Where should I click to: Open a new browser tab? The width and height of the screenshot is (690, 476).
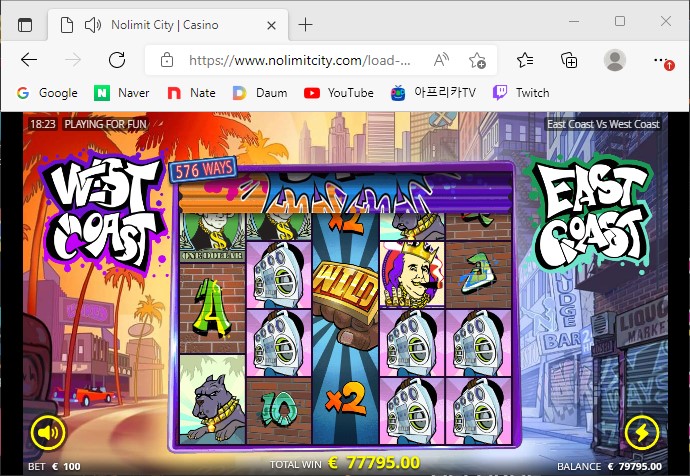pyautogui.click(x=305, y=25)
